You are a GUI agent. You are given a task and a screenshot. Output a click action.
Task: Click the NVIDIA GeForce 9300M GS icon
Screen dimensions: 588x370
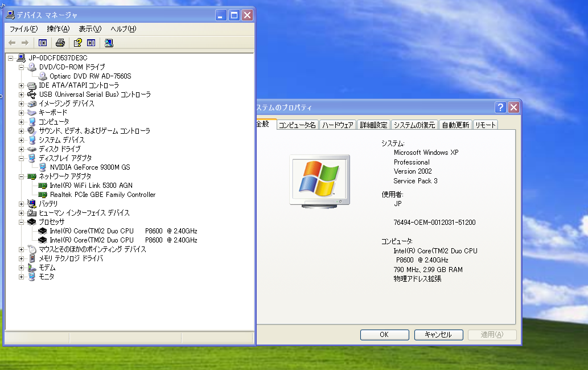tap(42, 167)
